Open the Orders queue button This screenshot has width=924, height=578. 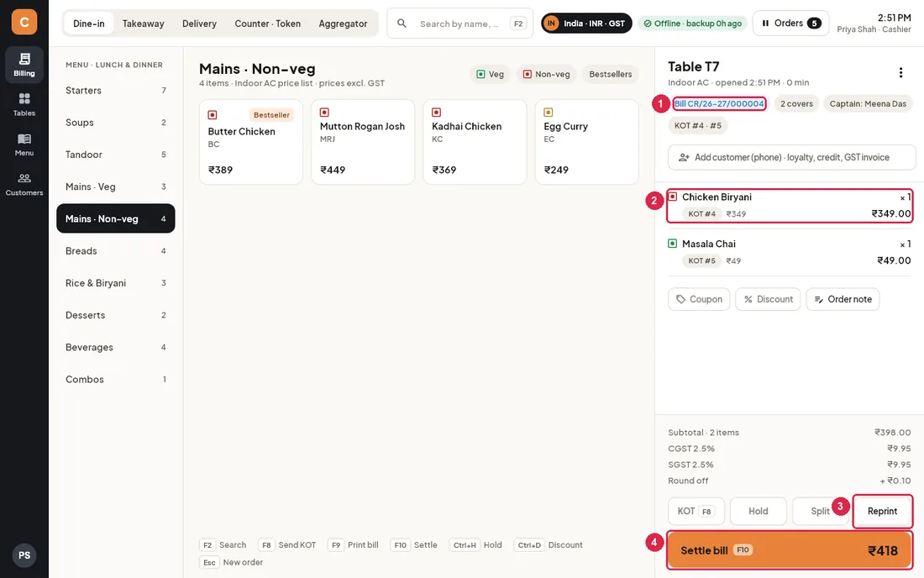click(790, 23)
